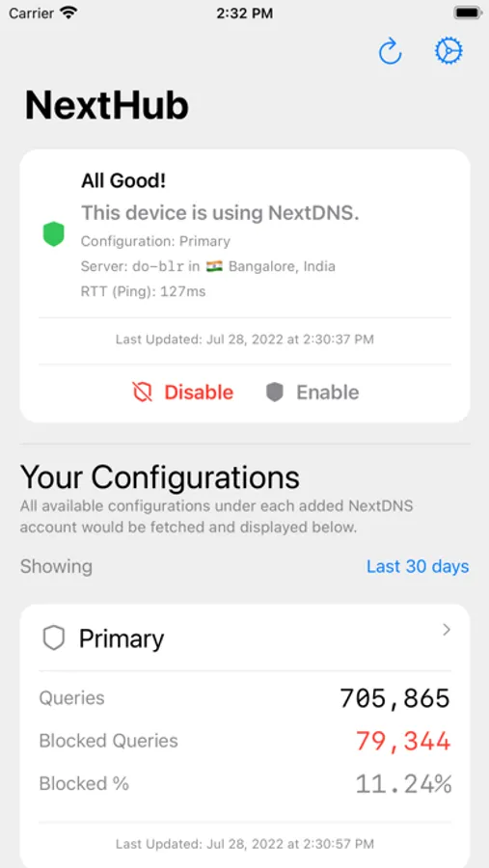
Task: Tap the NextHub page title
Action: [x=107, y=105]
